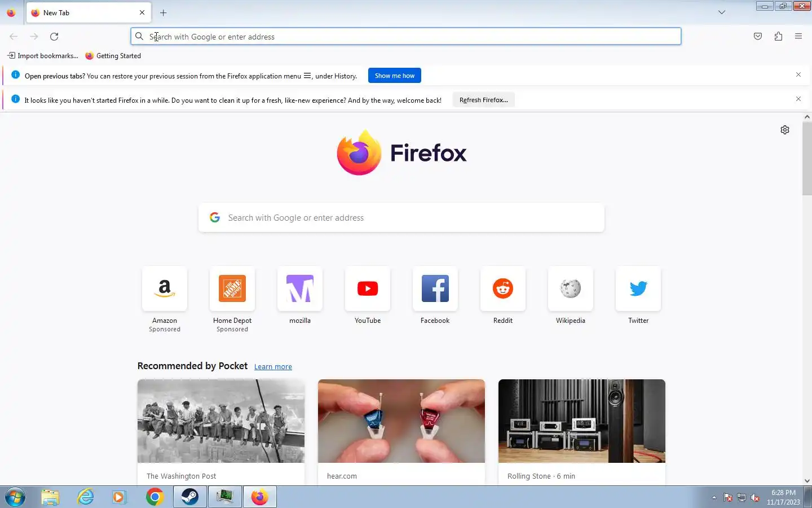This screenshot has height=508, width=812.
Task: Dismiss the Refresh Firefox notification bar
Action: 798,99
